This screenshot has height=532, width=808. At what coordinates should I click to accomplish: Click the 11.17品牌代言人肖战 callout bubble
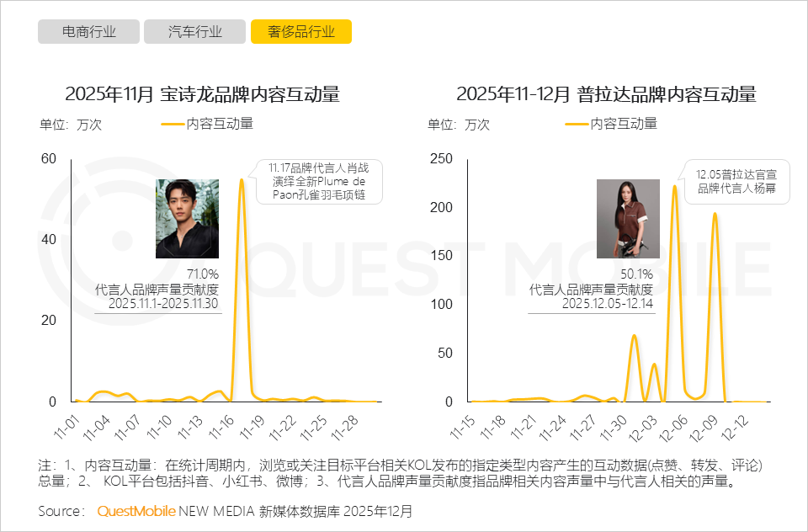[320, 182]
